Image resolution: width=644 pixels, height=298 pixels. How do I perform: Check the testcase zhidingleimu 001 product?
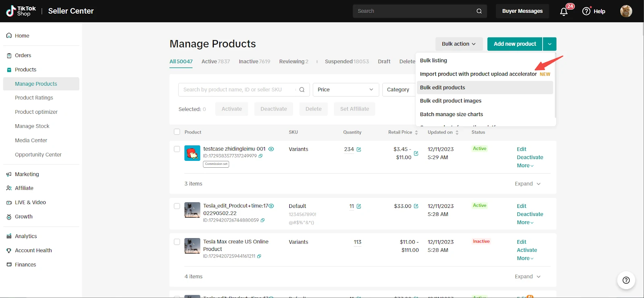(x=177, y=149)
